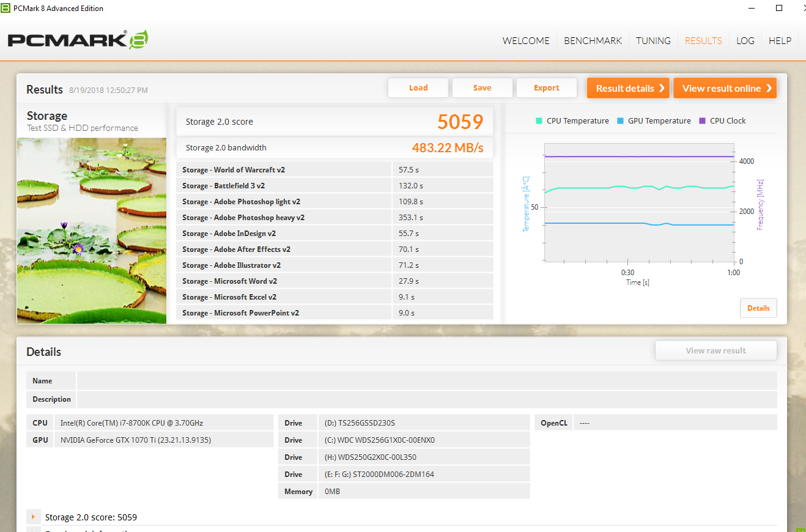Image resolution: width=806 pixels, height=532 pixels.
Task: Click the Details button under chart
Action: [x=758, y=308]
